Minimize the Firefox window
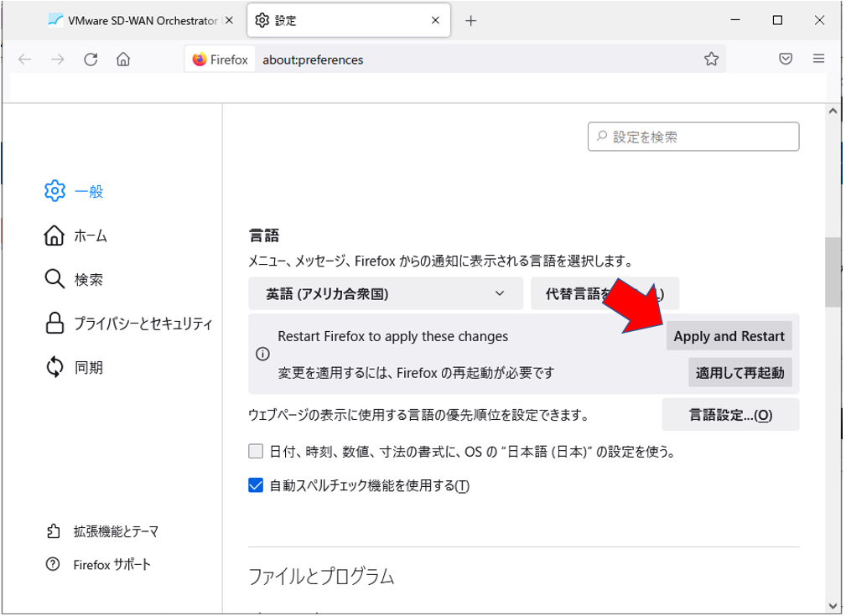 point(735,20)
